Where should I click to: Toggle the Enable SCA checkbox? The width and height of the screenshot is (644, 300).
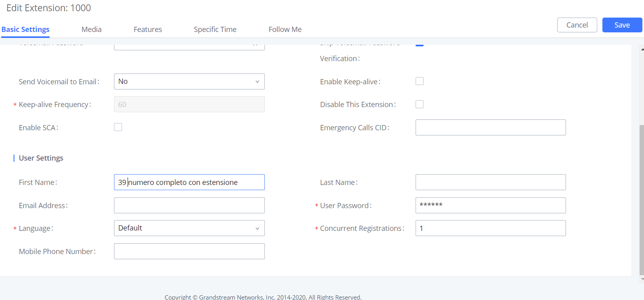pyautogui.click(x=118, y=127)
